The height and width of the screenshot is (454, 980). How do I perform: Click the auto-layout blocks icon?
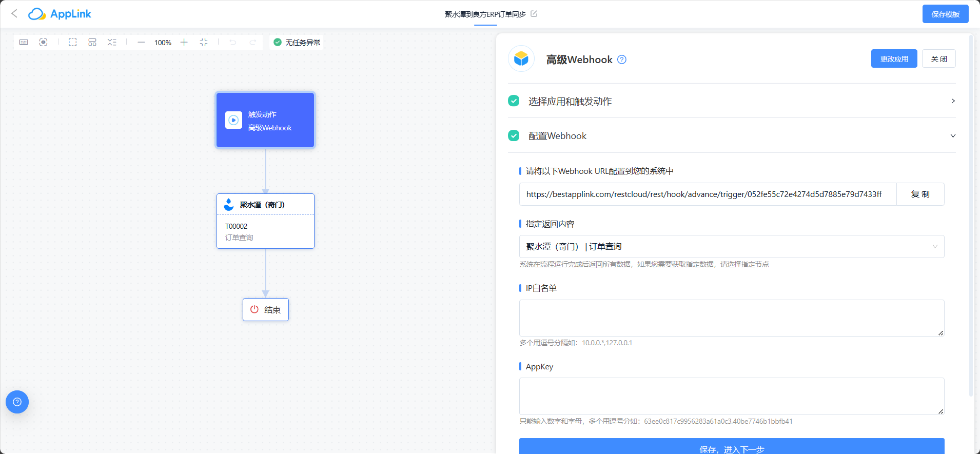92,42
